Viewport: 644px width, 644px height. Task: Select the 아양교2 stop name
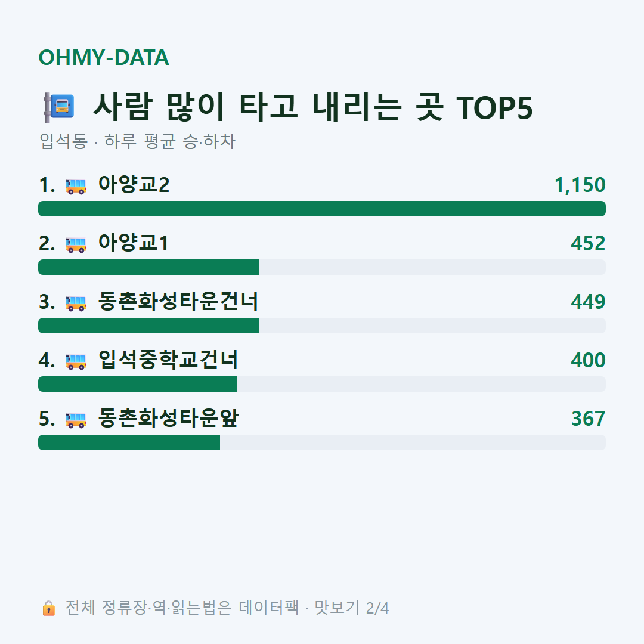pos(134,184)
